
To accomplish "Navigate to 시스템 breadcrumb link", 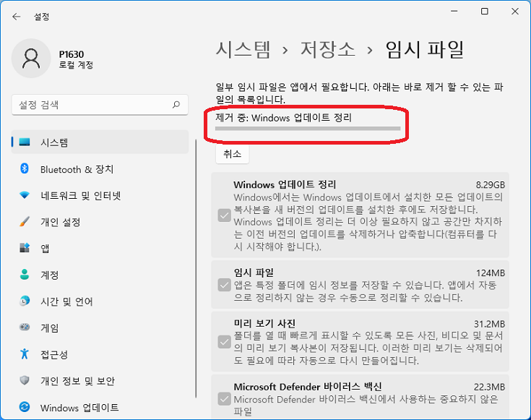I will (x=243, y=49).
